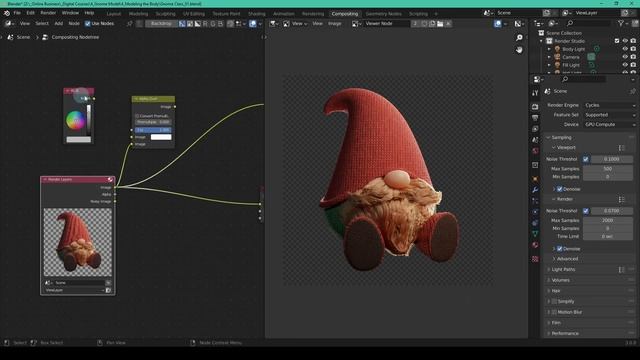Select the Red backdrop channel button
The height and width of the screenshot is (360, 640).
pos(205,24)
